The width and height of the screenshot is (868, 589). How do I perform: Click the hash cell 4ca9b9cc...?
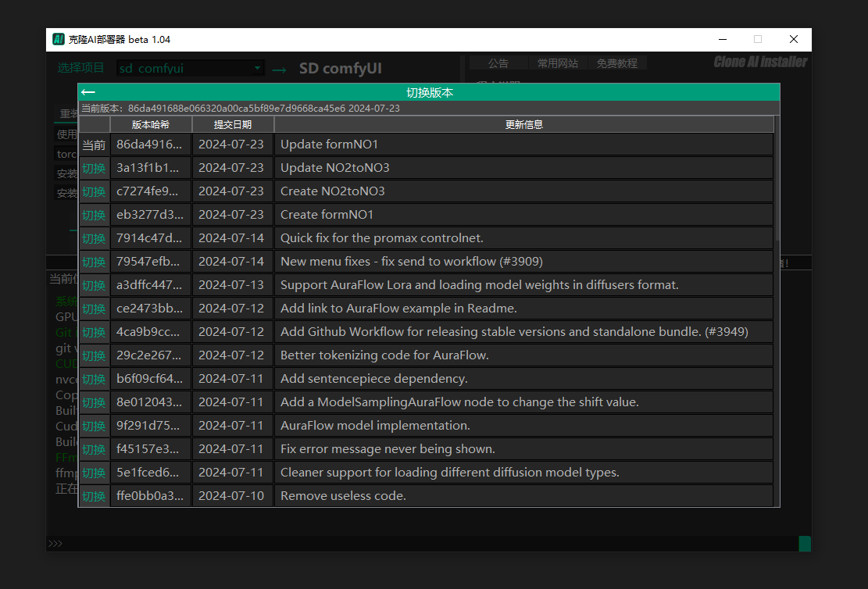pyautogui.click(x=151, y=331)
